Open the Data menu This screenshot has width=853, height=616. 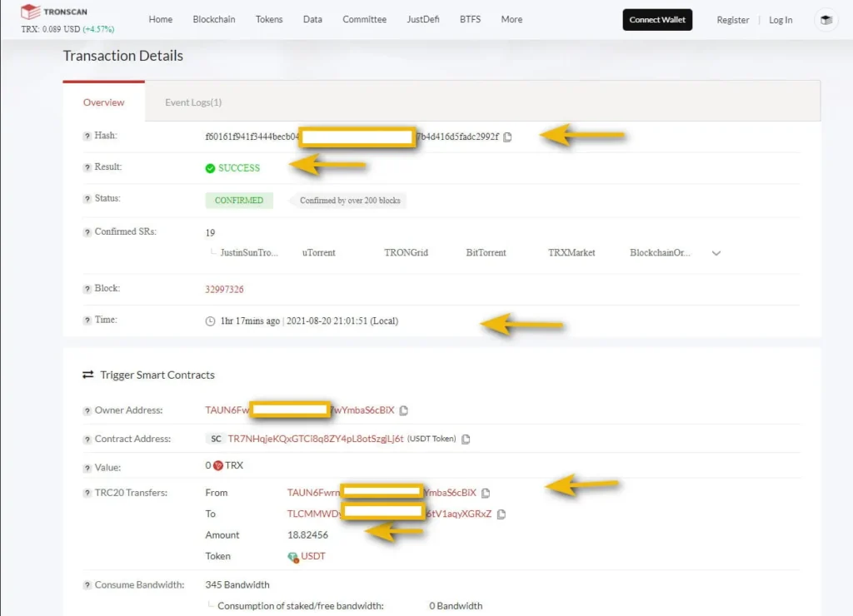coord(313,20)
